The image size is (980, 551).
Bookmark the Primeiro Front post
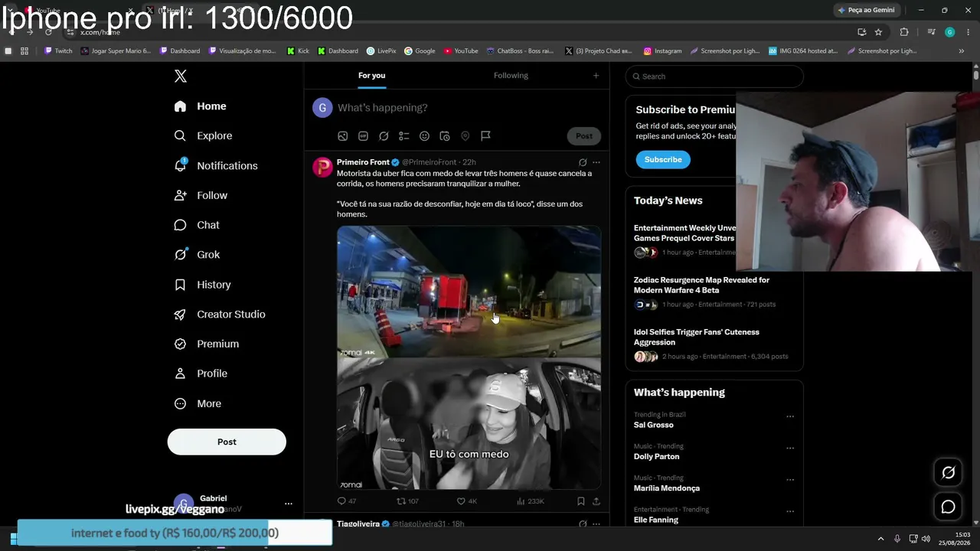coord(581,501)
